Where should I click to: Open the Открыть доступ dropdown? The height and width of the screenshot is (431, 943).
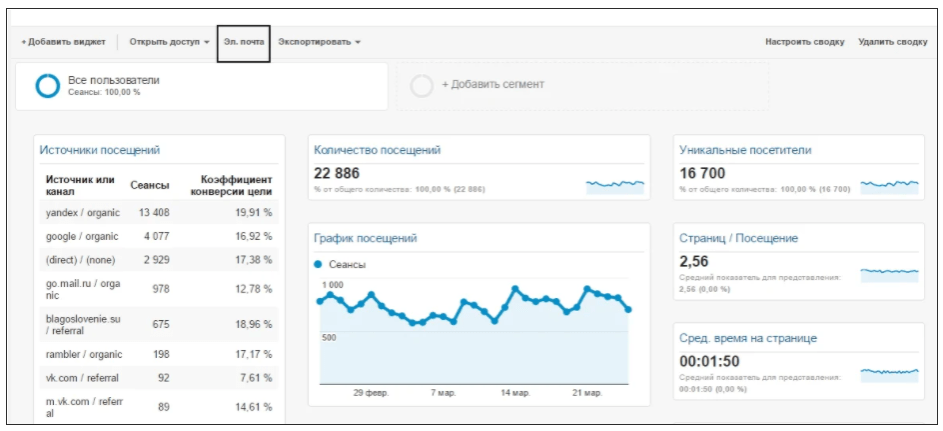coord(170,42)
